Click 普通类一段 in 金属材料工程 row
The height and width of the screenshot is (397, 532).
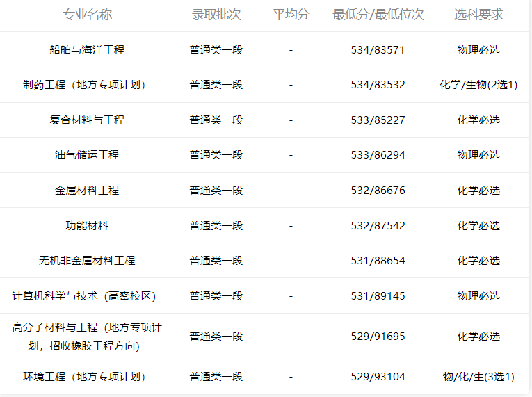216,191
